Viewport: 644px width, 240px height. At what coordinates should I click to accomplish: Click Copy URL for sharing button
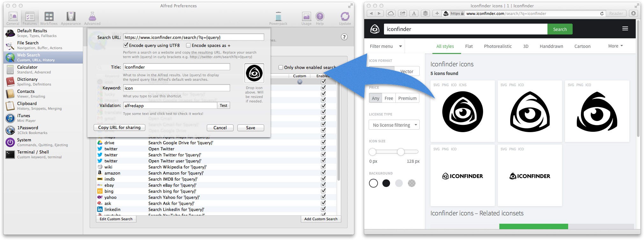tap(119, 127)
